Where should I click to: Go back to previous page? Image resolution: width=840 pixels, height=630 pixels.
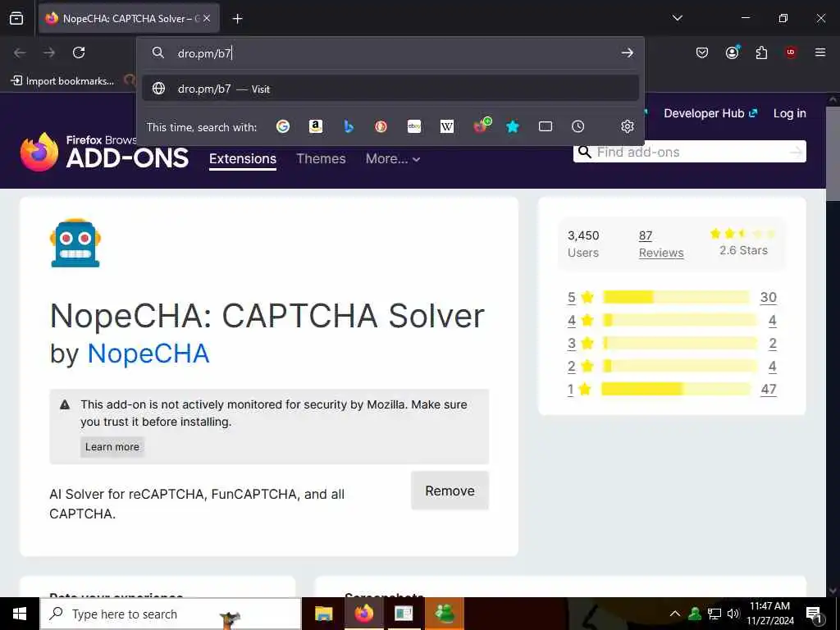tap(20, 52)
